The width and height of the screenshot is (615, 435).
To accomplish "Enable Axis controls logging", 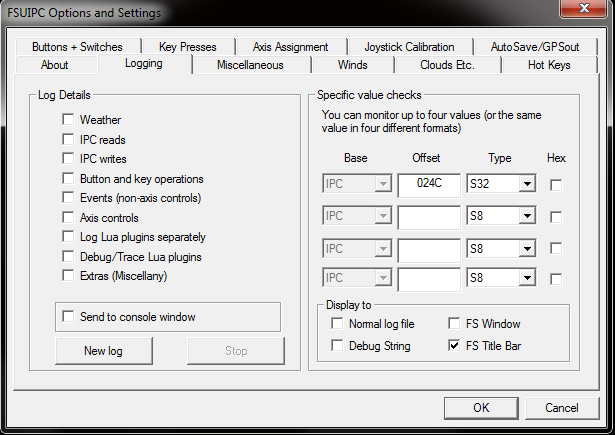I will point(68,217).
